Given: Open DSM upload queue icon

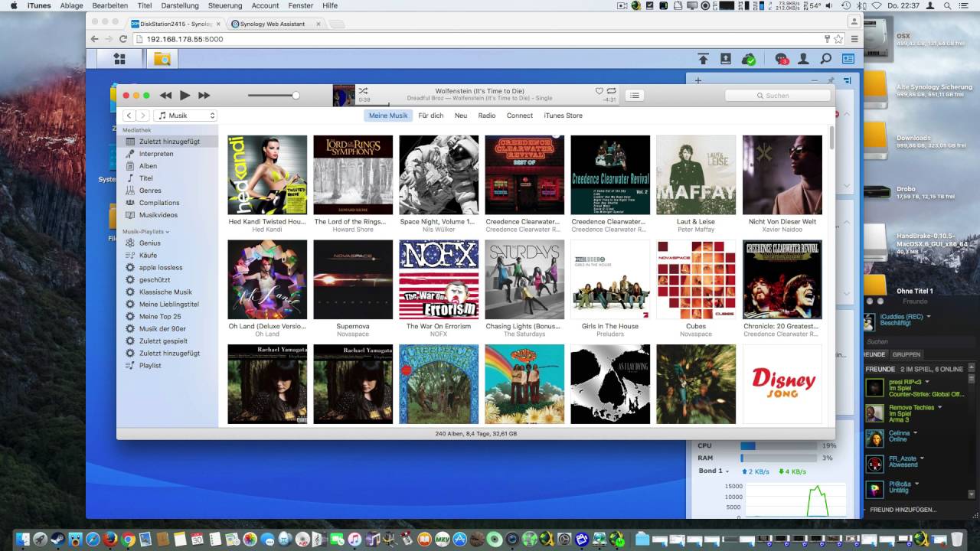Looking at the screenshot, I should pos(704,59).
